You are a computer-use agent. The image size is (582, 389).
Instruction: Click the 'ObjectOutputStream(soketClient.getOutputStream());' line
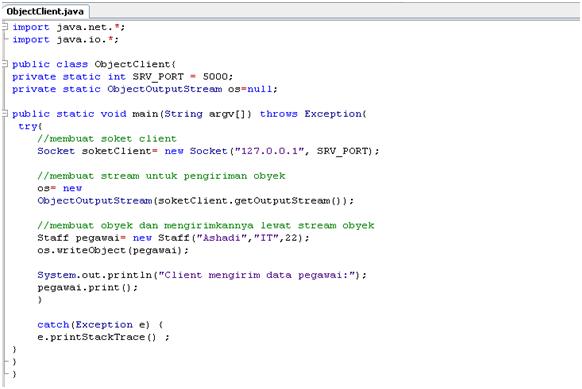(x=196, y=201)
